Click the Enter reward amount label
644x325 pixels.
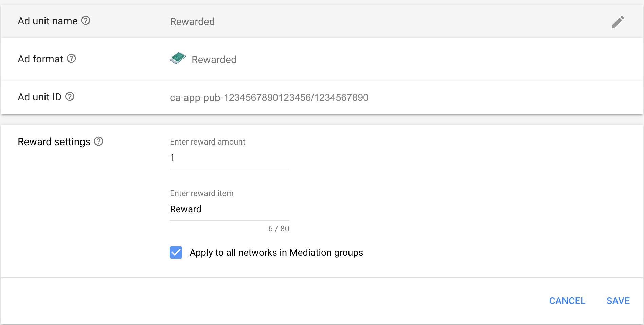[x=208, y=142]
